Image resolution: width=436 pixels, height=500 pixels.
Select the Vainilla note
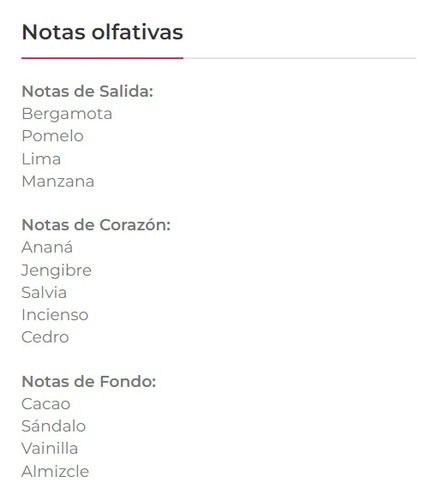tap(50, 448)
